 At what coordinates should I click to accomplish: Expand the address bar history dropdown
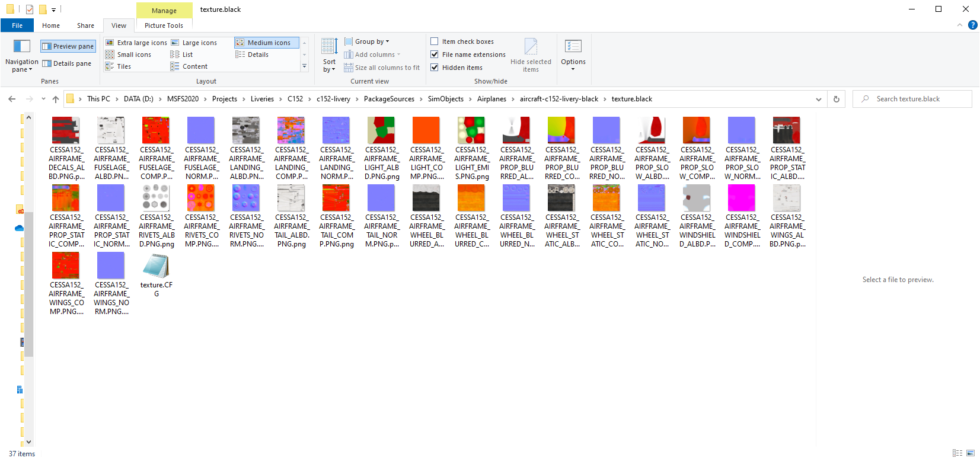coord(819,99)
